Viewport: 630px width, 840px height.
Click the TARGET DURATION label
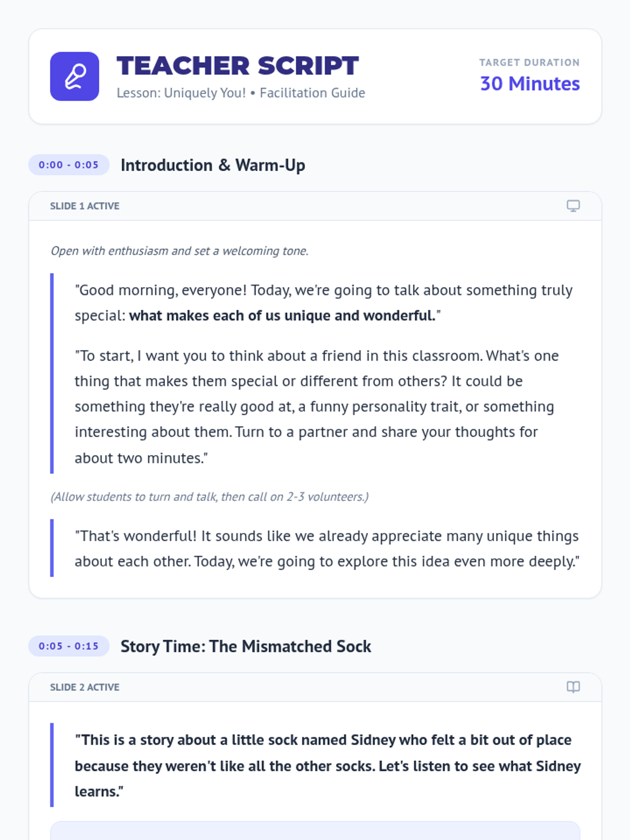(529, 62)
